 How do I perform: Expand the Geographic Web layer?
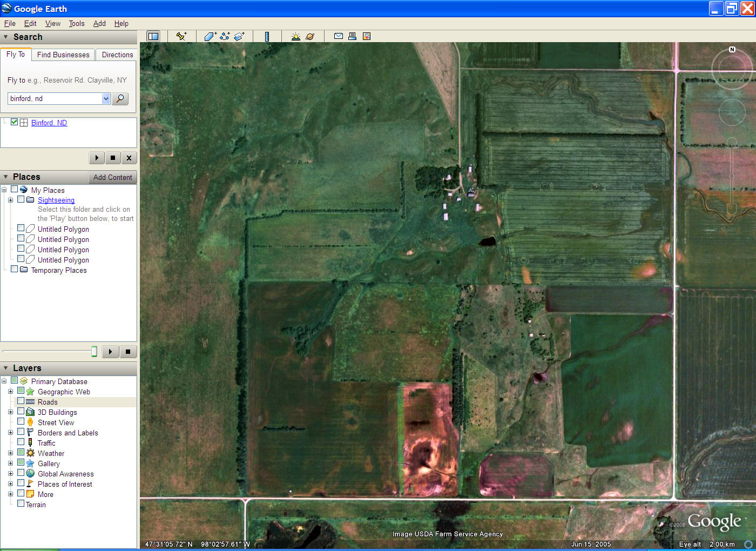(x=10, y=392)
